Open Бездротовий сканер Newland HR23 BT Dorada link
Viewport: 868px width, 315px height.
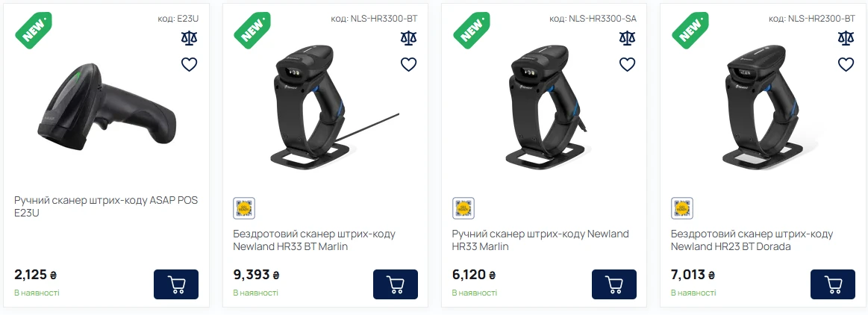pos(752,240)
